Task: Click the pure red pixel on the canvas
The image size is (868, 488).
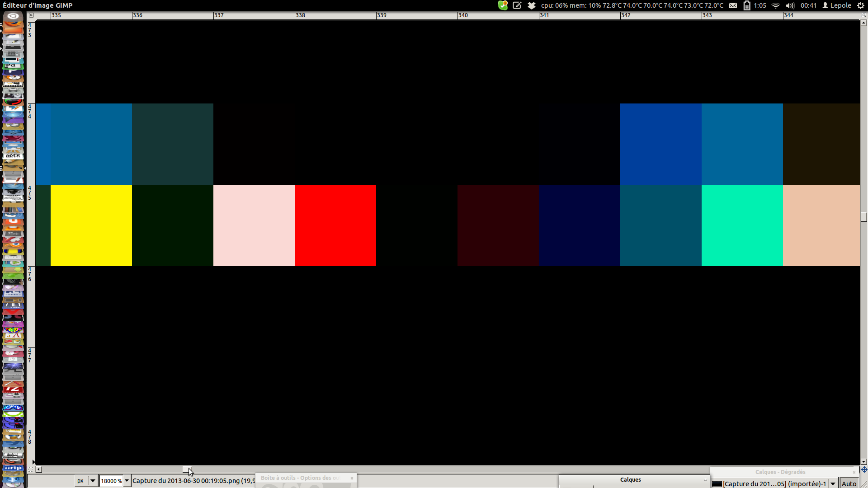Action: [x=335, y=225]
